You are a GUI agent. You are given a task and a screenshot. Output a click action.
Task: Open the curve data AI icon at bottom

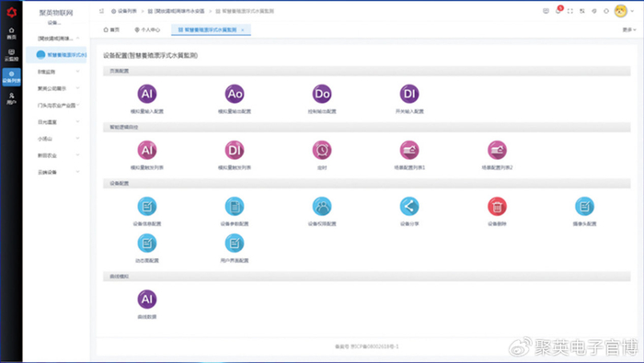[147, 300]
